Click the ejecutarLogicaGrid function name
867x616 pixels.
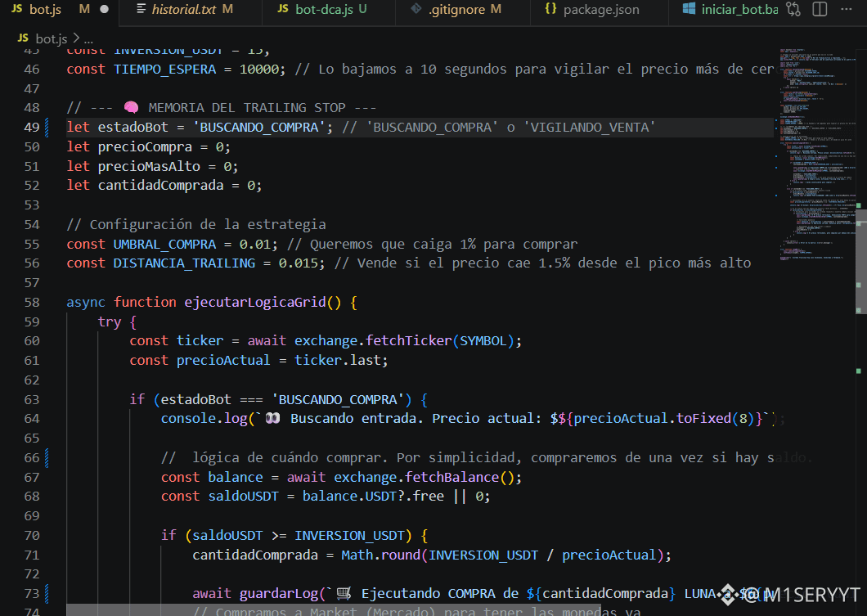click(255, 303)
